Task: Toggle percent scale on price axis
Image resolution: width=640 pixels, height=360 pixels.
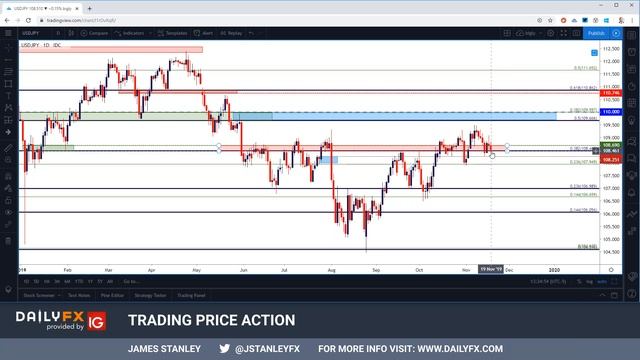Action: 579,282
